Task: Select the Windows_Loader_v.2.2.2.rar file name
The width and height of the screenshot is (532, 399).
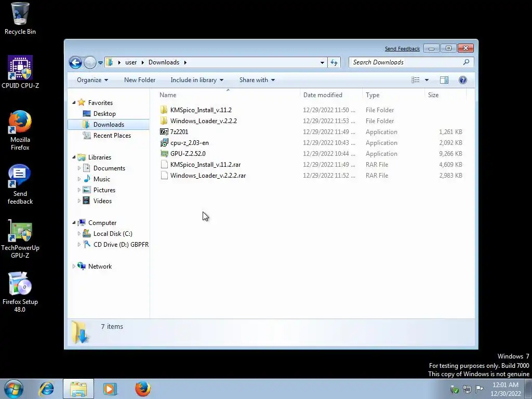Action: tap(208, 176)
